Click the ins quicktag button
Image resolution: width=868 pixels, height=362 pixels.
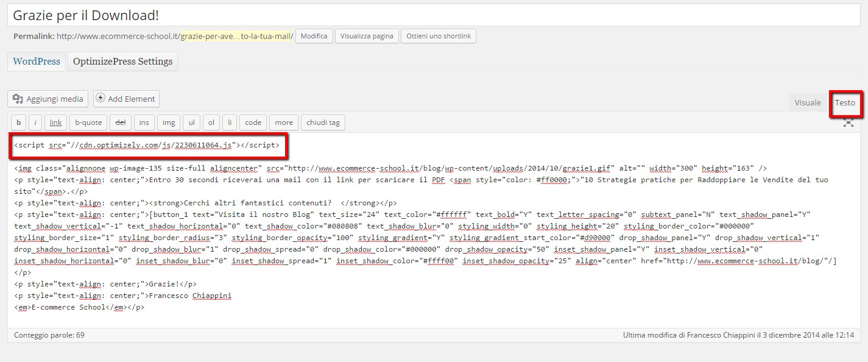coord(144,122)
